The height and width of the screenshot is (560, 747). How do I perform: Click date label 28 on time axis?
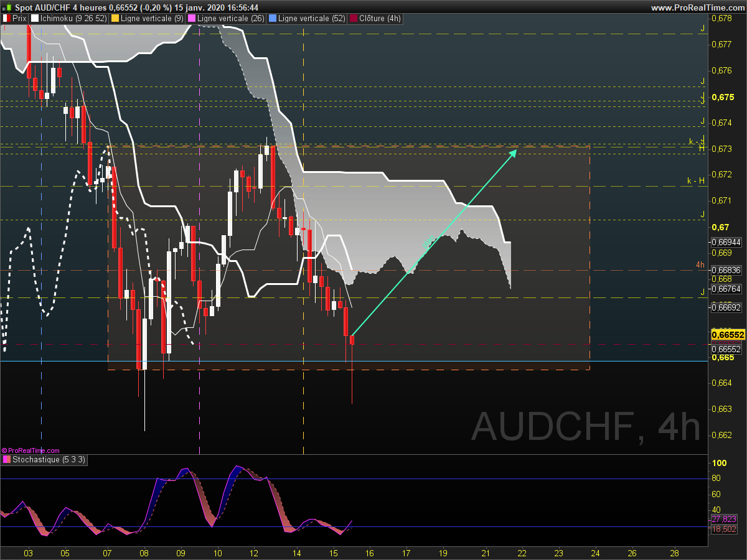point(674,553)
